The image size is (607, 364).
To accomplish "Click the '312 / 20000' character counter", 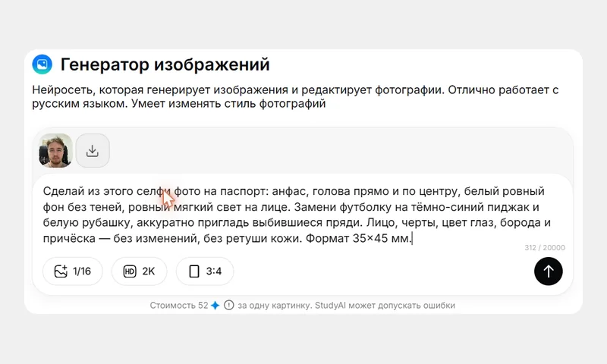I will tap(545, 247).
